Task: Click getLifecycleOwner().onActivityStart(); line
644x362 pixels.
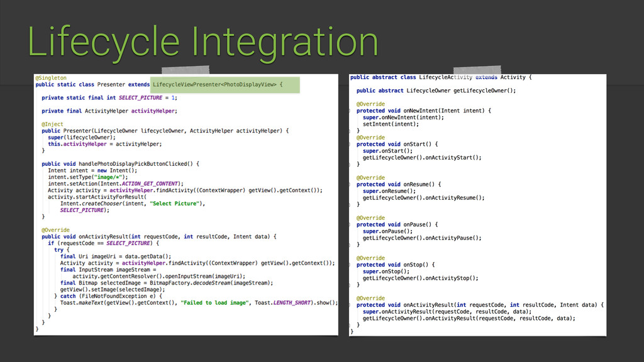Action: pyautogui.click(x=422, y=158)
